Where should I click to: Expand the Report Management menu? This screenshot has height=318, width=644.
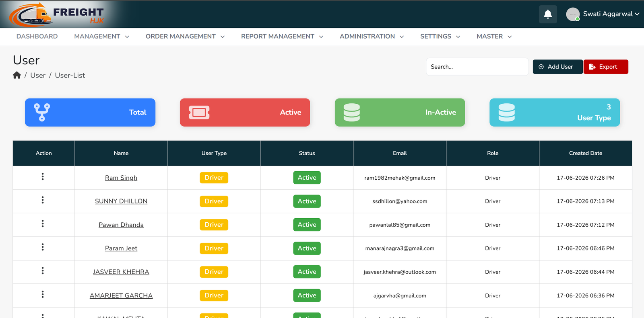282,37
